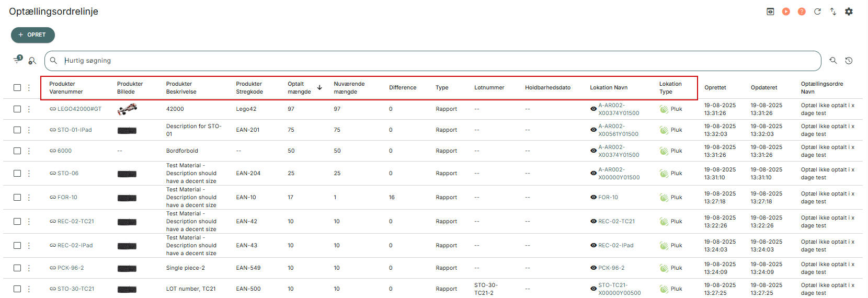
Task: Click the OPRET create button
Action: (33, 35)
